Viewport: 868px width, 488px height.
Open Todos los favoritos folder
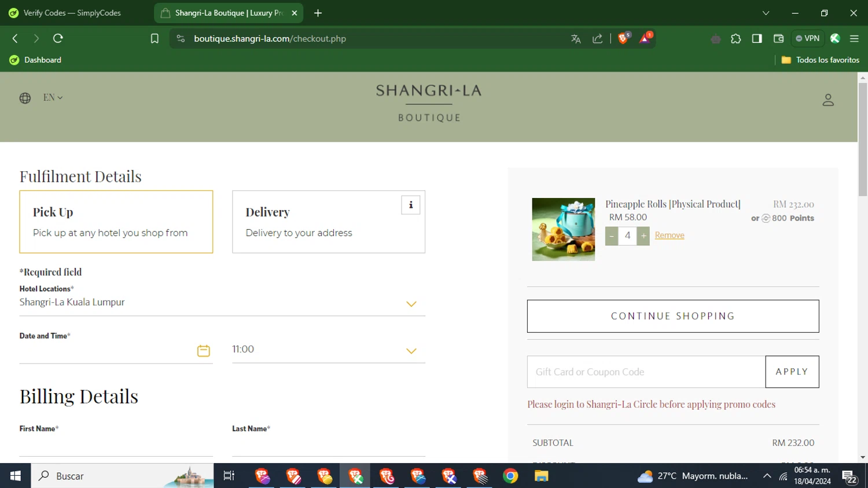820,60
